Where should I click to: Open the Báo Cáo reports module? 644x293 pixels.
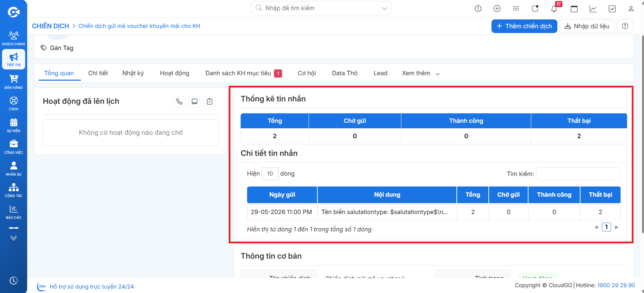[14, 212]
